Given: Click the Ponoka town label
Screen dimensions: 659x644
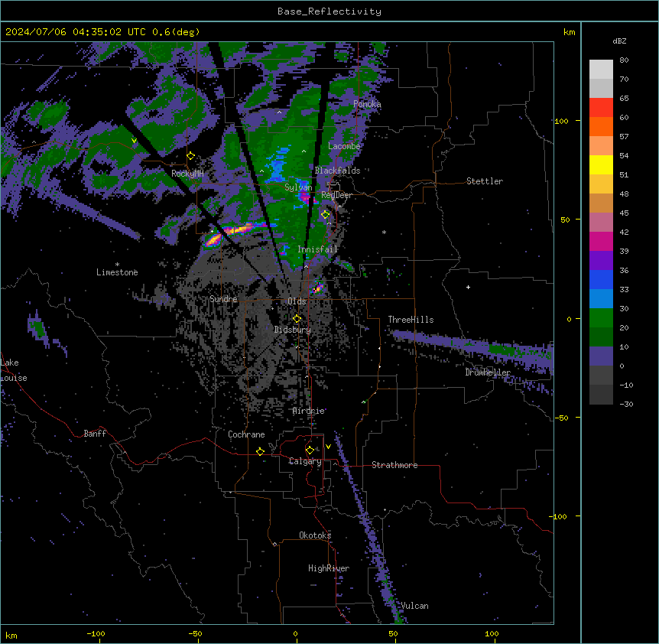Looking at the screenshot, I should [367, 104].
